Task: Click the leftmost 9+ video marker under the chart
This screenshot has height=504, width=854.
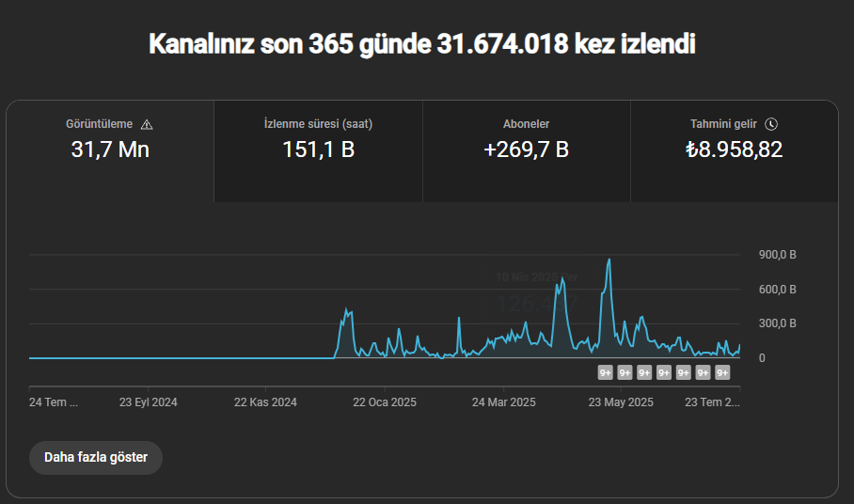Action: pyautogui.click(x=605, y=373)
